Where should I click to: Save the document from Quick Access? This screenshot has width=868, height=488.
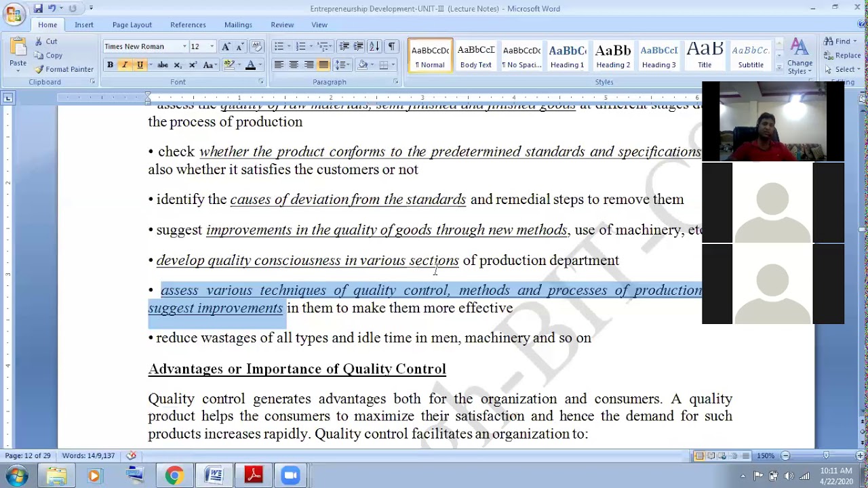tap(38, 8)
